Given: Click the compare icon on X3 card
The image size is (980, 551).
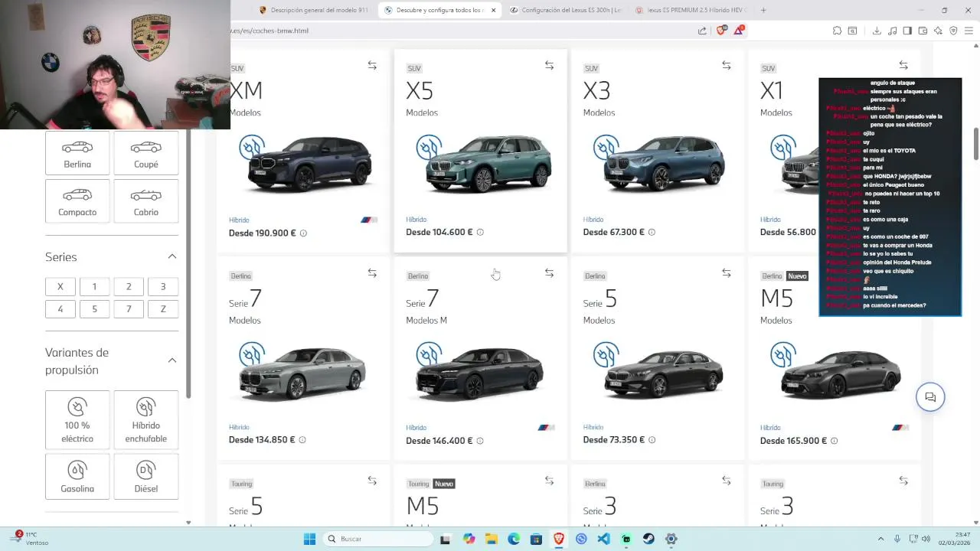Looking at the screenshot, I should click(x=726, y=66).
